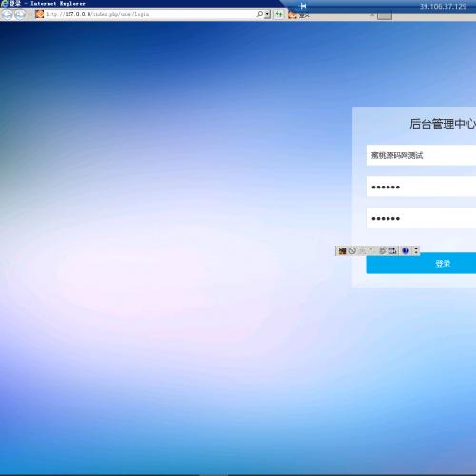Open the new tab button beside 登录 tab

385,16
